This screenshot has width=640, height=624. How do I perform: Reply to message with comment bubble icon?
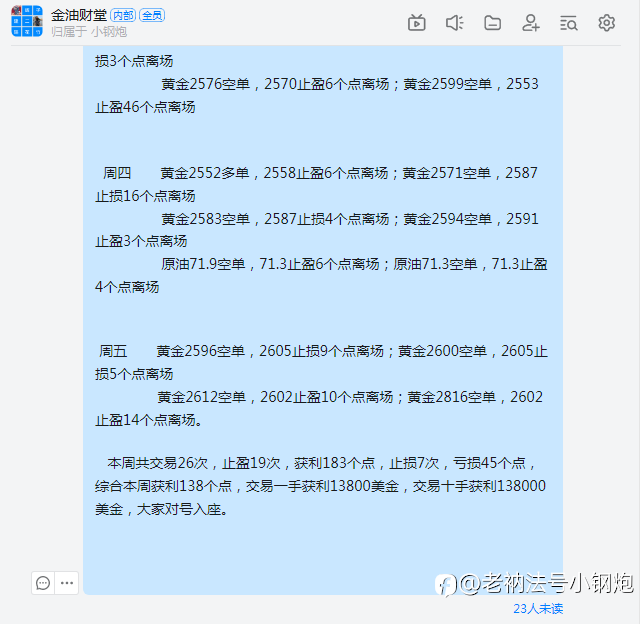tap(43, 583)
